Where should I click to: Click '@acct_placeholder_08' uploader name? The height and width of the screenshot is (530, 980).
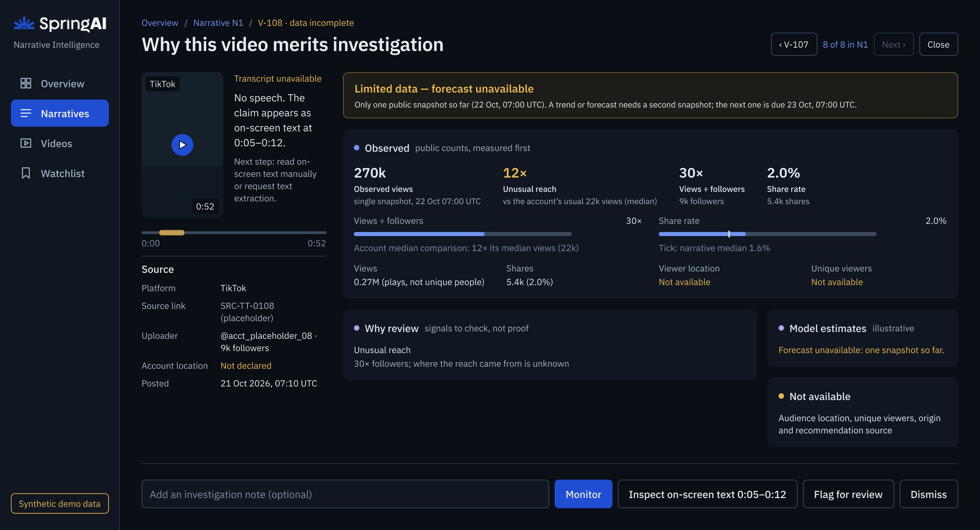266,336
